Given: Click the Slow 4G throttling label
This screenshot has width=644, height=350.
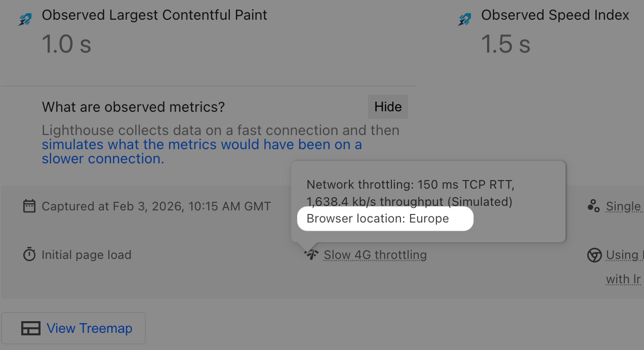Looking at the screenshot, I should pyautogui.click(x=375, y=255).
